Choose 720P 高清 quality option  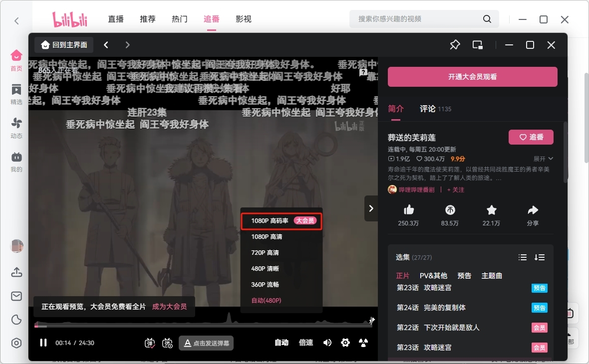click(282, 252)
